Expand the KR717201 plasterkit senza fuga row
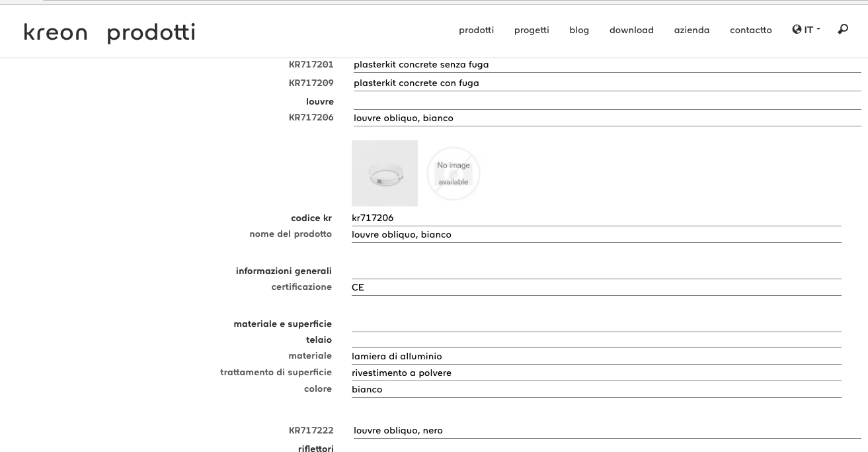 point(421,65)
